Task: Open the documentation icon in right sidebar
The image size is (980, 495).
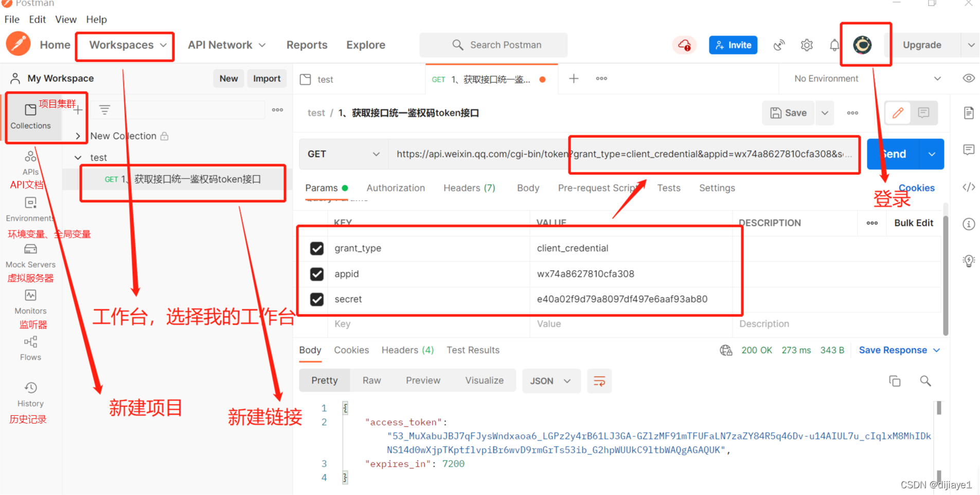Action: click(x=969, y=113)
